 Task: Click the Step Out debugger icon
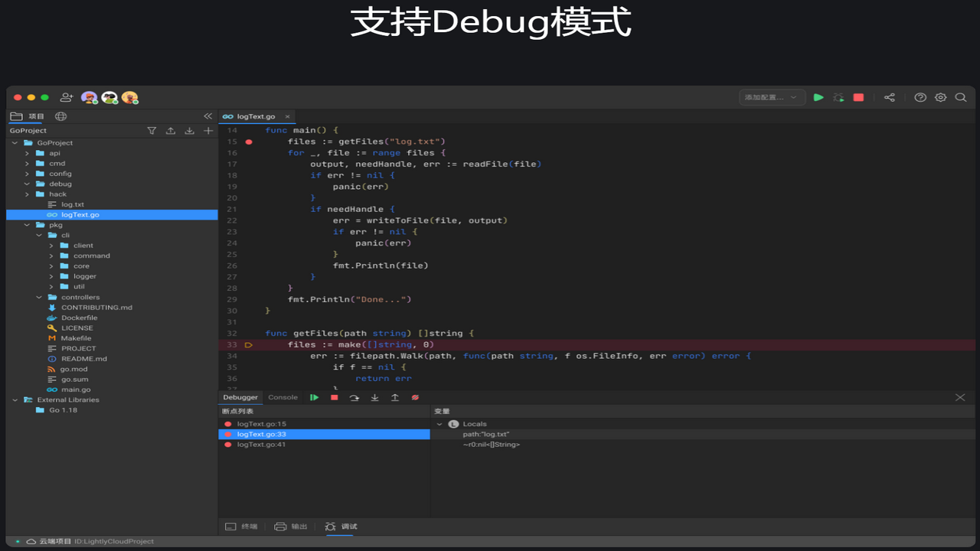394,397
